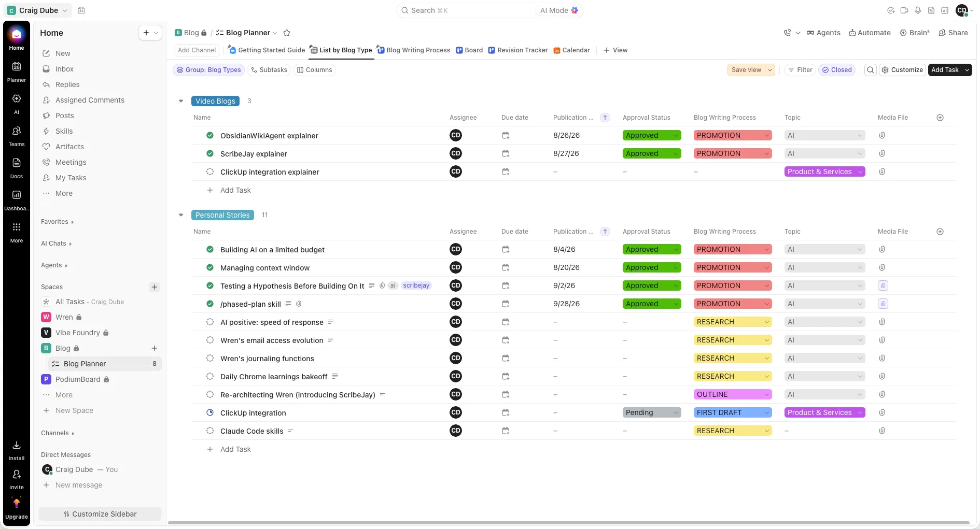Viewport: 980px width, 529px height.
Task: Click the Customize Sidebar button
Action: click(x=100, y=514)
